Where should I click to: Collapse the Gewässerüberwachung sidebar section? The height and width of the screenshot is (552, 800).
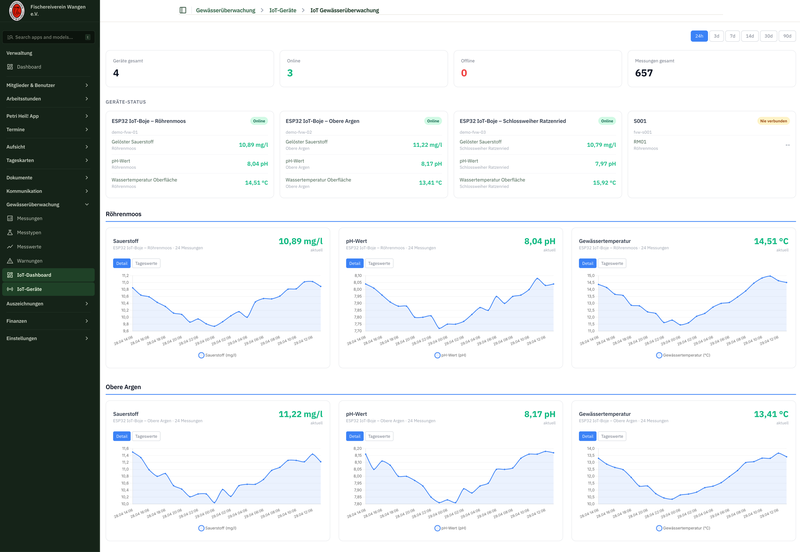click(x=48, y=204)
